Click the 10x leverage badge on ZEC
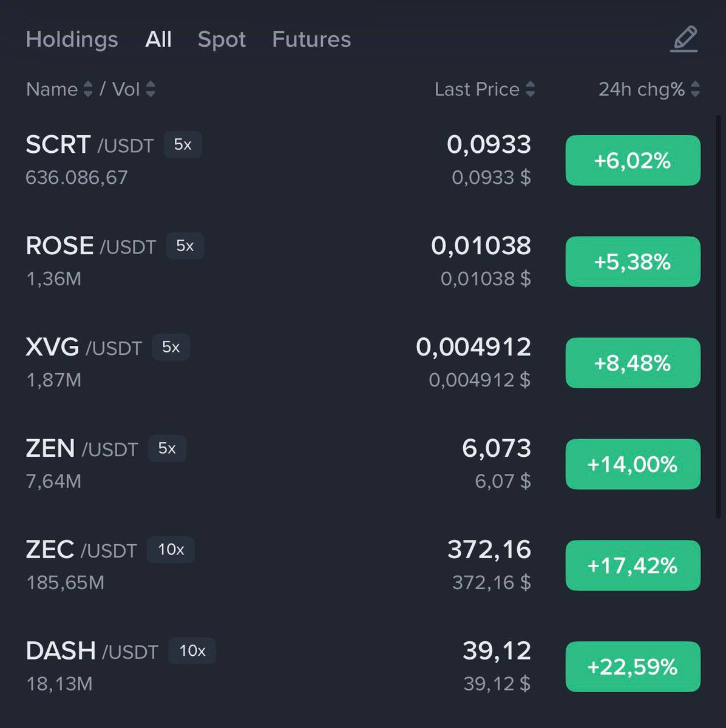Screen dimensions: 726x728 [171, 550]
